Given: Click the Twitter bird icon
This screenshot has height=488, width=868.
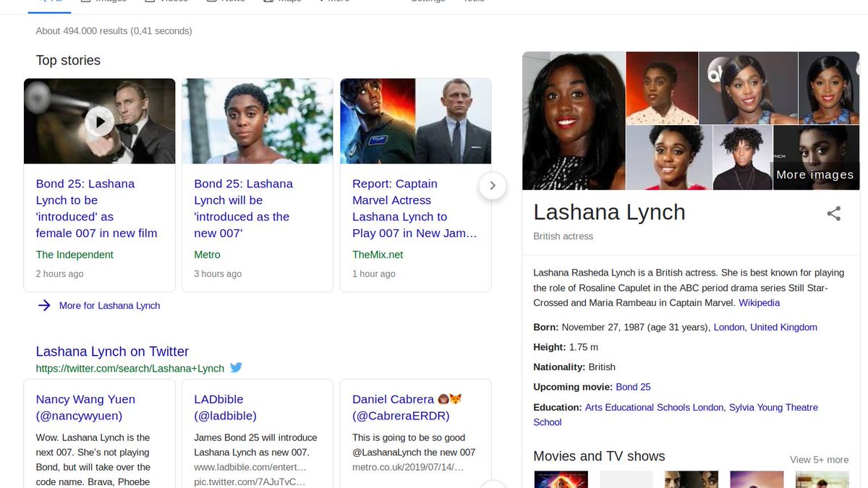Looking at the screenshot, I should 236,367.
